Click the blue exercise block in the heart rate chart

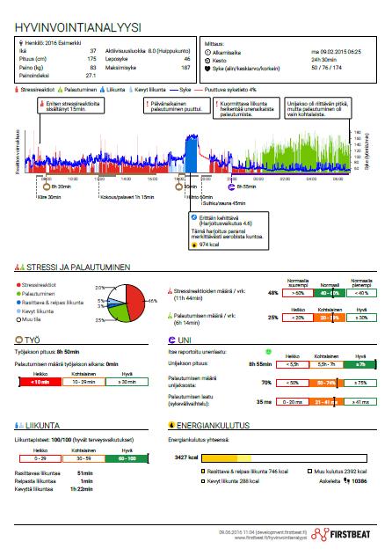(192, 154)
